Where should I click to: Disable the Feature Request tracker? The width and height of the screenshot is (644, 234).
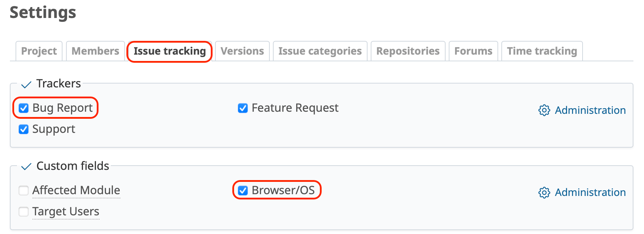tap(242, 108)
